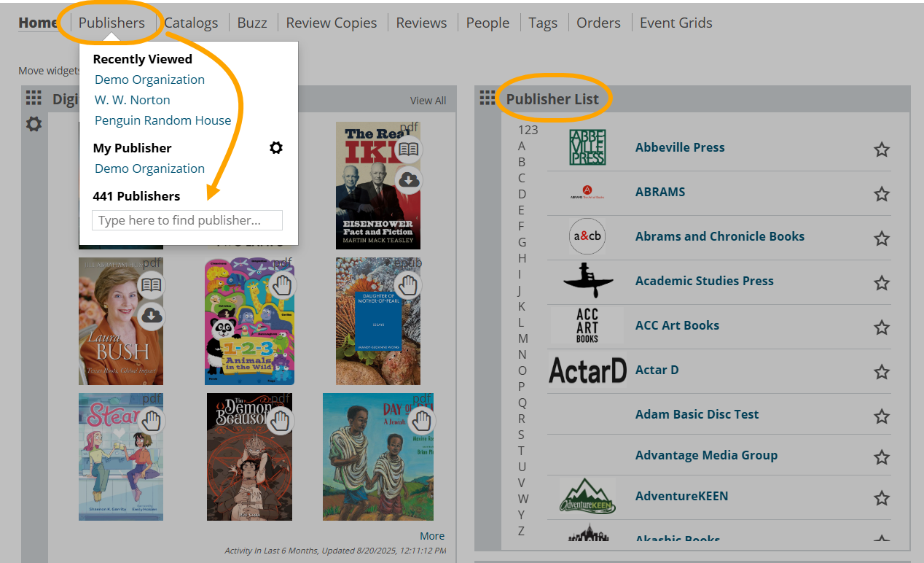Open the Publishers menu
The image size is (924, 563).
(x=111, y=23)
